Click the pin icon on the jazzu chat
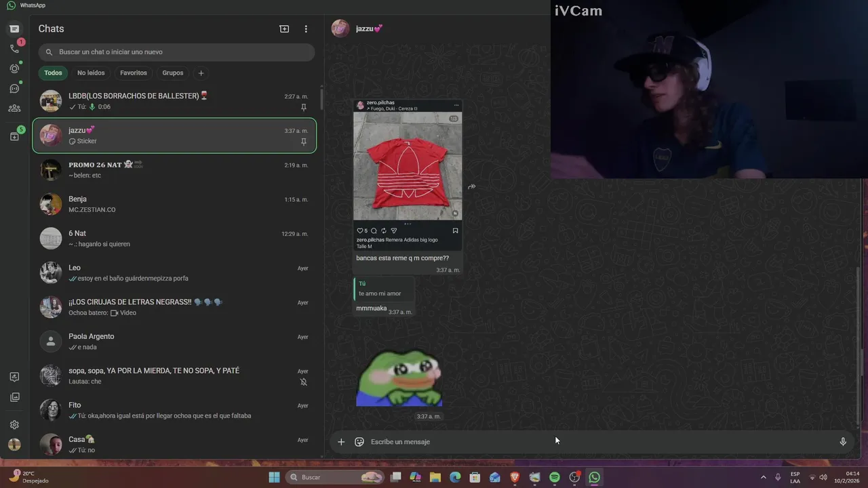The height and width of the screenshot is (488, 868). (x=304, y=142)
